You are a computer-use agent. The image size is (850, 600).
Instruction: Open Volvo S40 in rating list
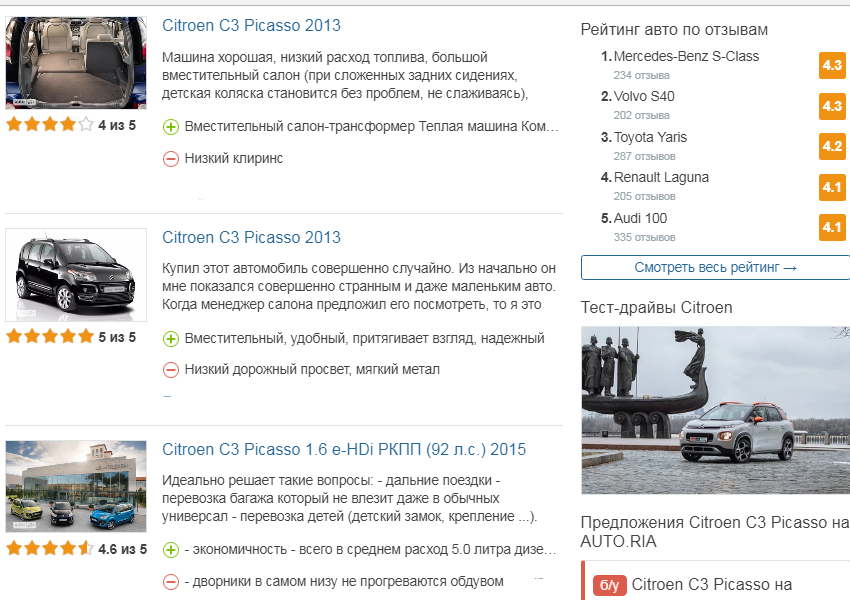click(x=644, y=96)
